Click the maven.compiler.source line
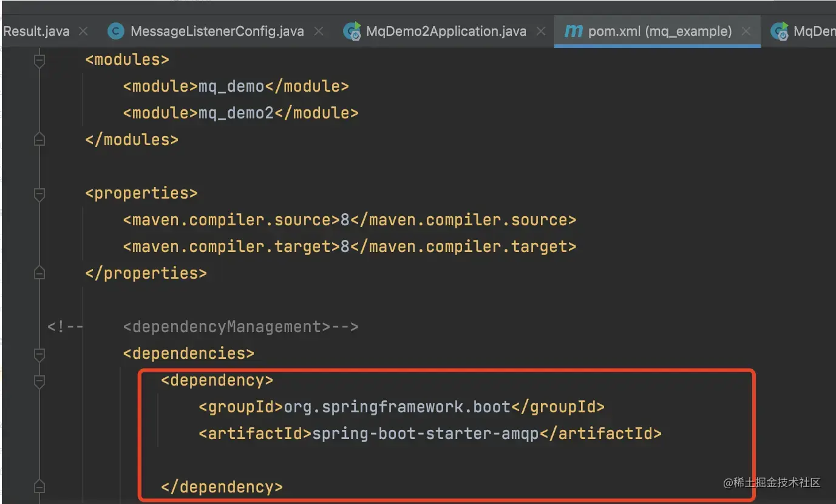This screenshot has width=836, height=504. pos(349,220)
